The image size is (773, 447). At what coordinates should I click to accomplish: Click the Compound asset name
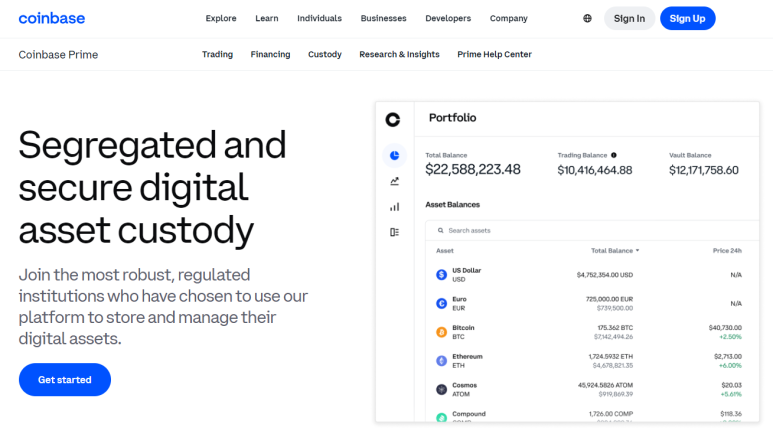pos(469,413)
